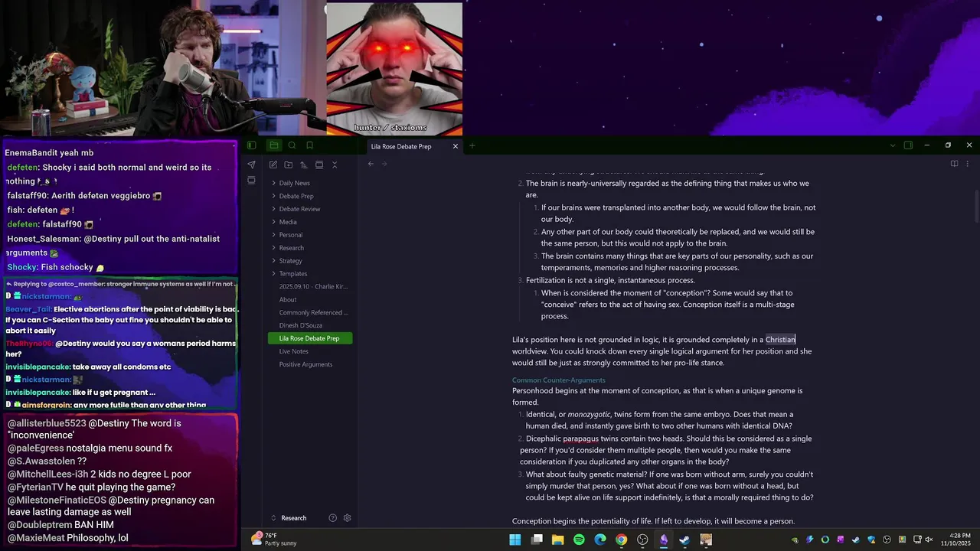Open a new tab with plus icon

coord(472,145)
